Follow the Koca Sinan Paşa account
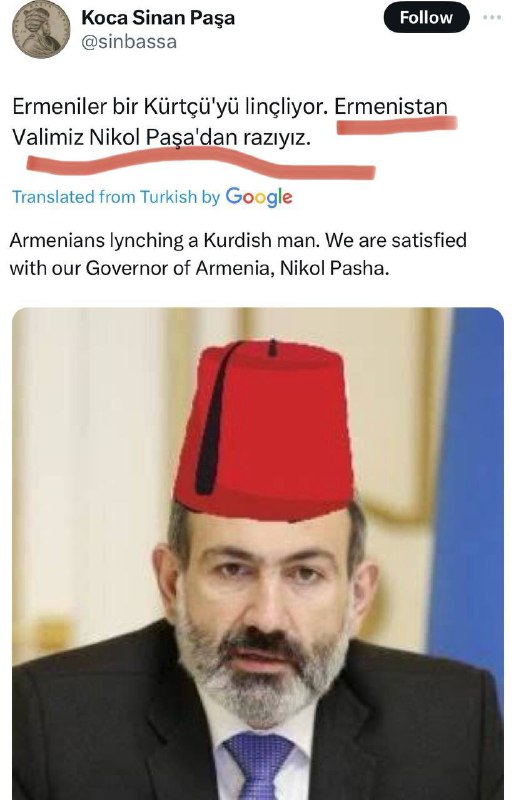Viewport: 516px width, 800px height. (x=426, y=17)
